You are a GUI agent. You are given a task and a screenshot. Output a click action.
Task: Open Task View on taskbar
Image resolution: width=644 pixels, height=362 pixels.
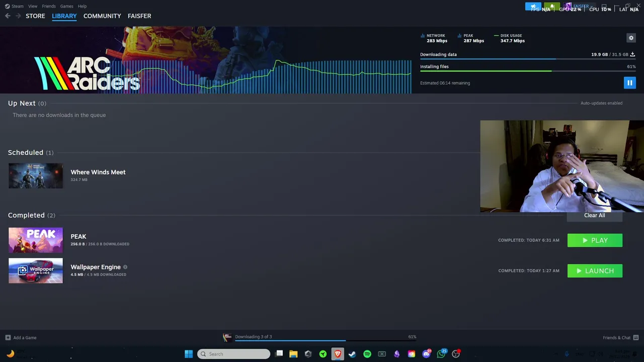point(279,354)
